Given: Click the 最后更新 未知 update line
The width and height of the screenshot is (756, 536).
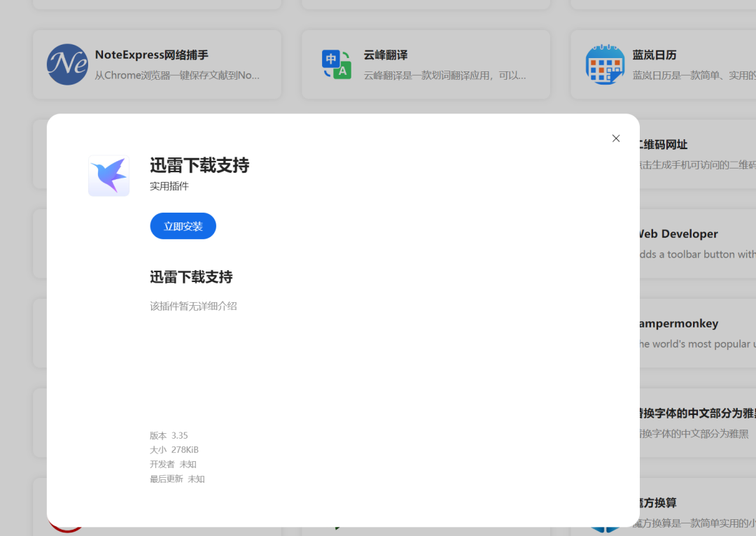Looking at the screenshot, I should [177, 479].
